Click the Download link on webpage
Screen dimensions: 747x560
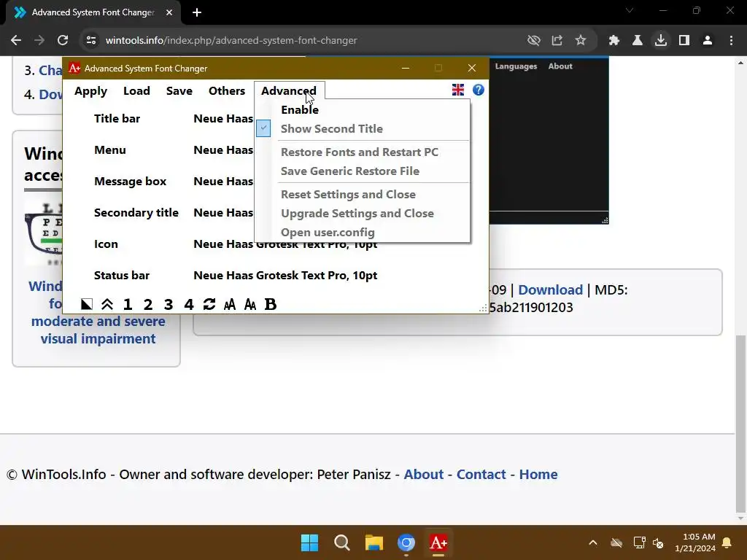[x=550, y=290]
